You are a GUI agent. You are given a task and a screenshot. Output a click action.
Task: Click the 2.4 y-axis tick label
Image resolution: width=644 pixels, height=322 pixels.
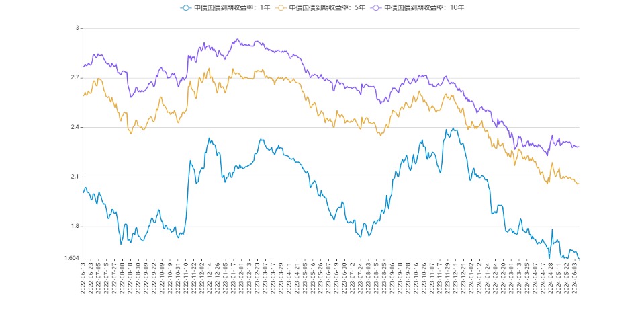[75, 128]
